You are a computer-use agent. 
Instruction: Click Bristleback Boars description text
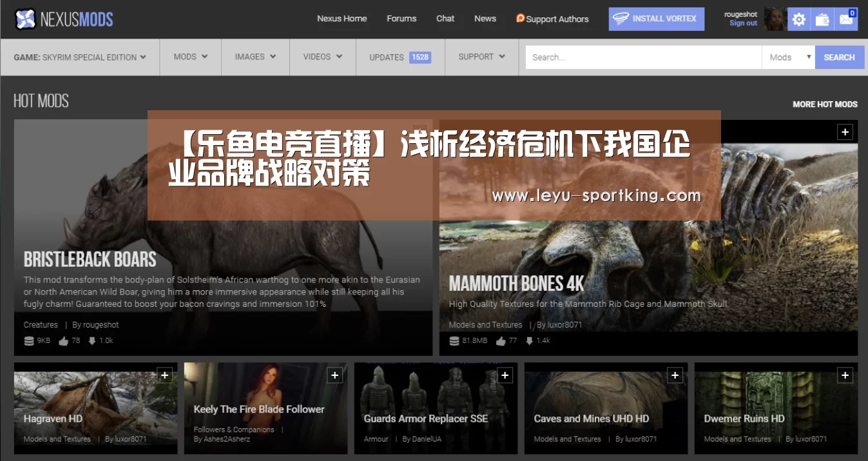pos(222,292)
